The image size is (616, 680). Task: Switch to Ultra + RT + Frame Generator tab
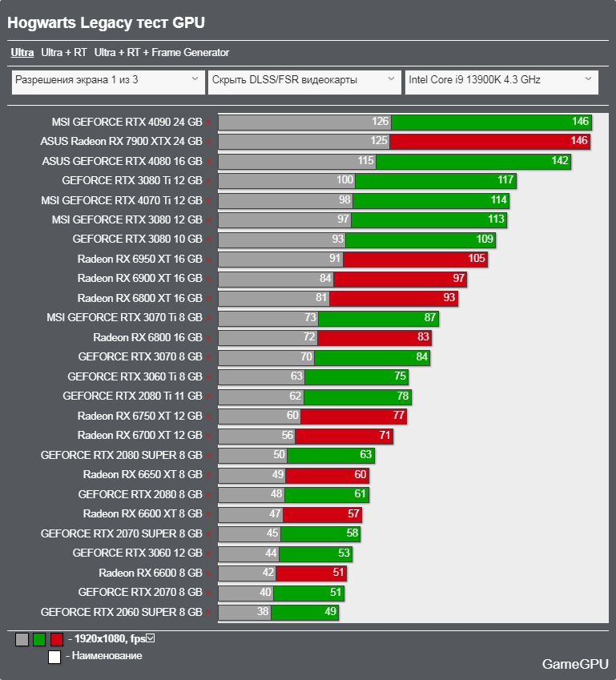[161, 53]
